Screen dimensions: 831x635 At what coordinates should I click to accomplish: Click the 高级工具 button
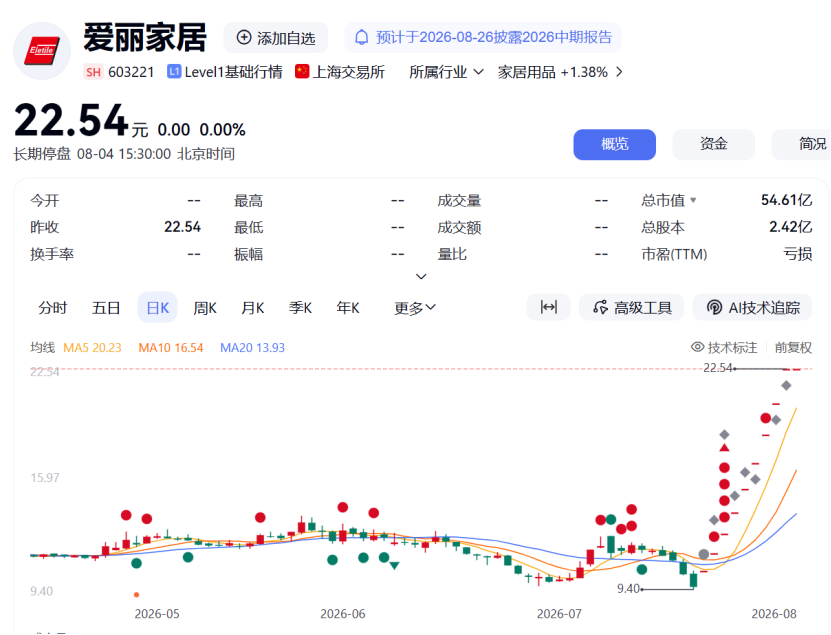click(631, 307)
